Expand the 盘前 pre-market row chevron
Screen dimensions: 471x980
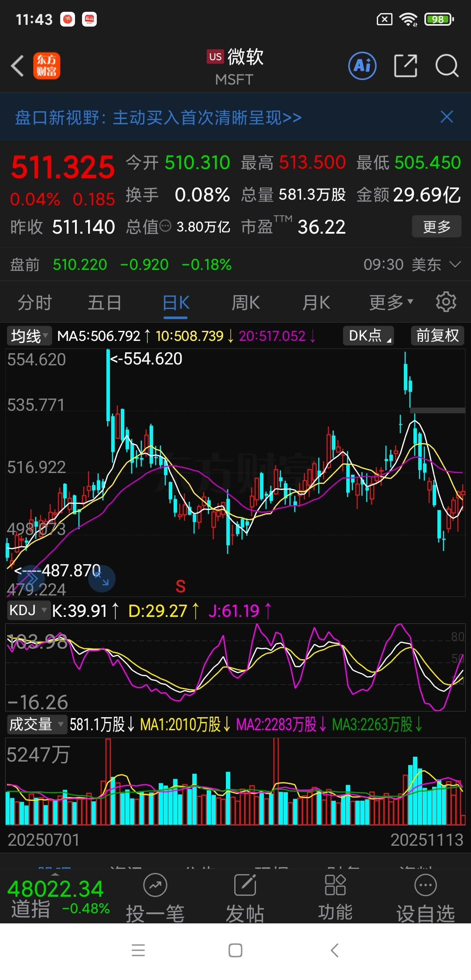(455, 264)
